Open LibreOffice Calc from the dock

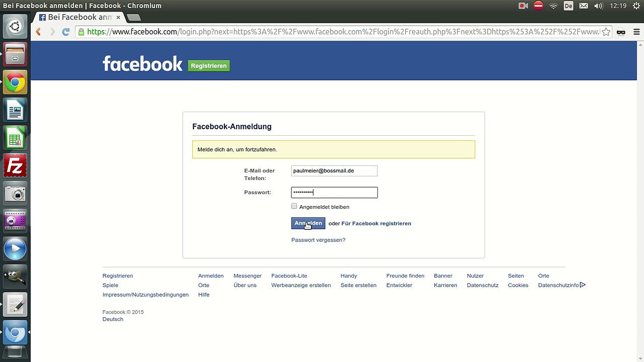[x=15, y=138]
